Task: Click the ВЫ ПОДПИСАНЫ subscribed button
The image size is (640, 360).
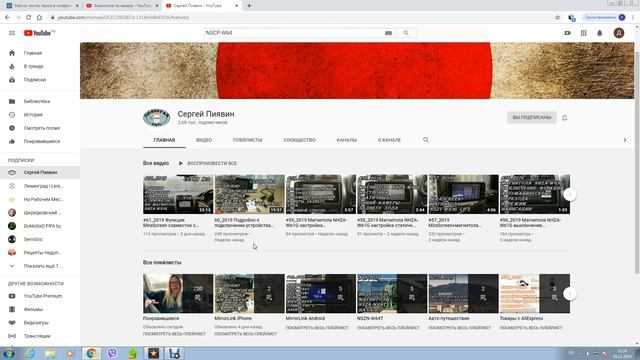Action: pyautogui.click(x=531, y=118)
